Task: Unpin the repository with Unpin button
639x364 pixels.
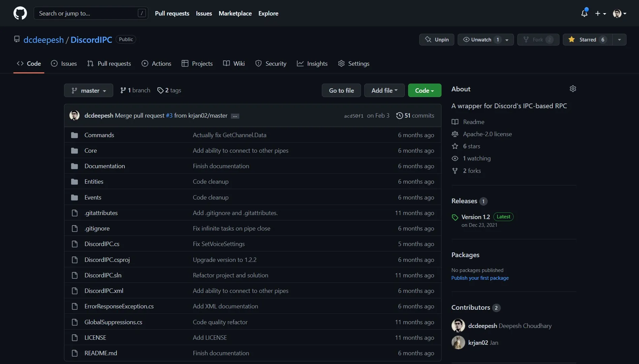Action: point(436,39)
